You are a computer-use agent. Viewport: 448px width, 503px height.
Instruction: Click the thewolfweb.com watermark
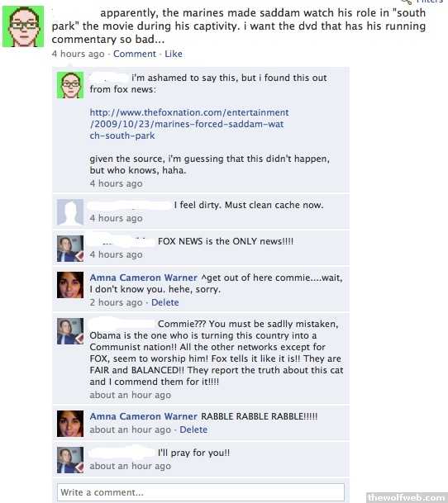pos(406,497)
